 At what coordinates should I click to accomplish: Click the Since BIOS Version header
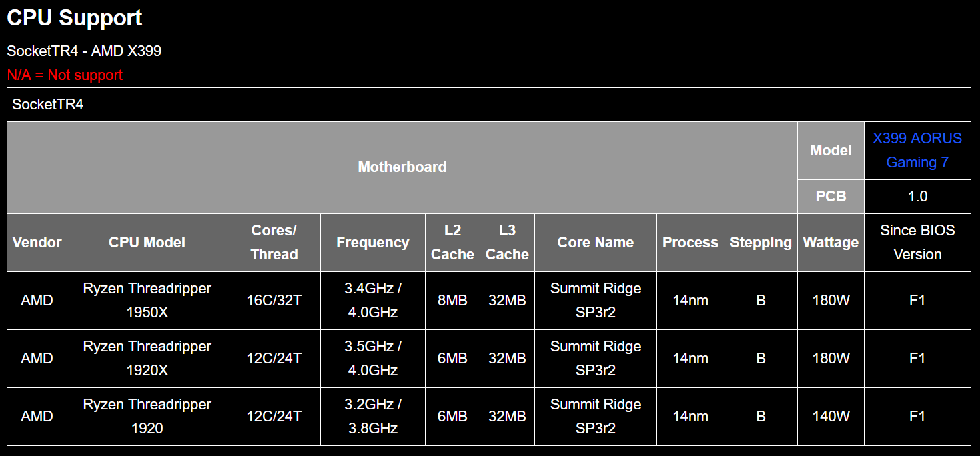pyautogui.click(x=917, y=243)
